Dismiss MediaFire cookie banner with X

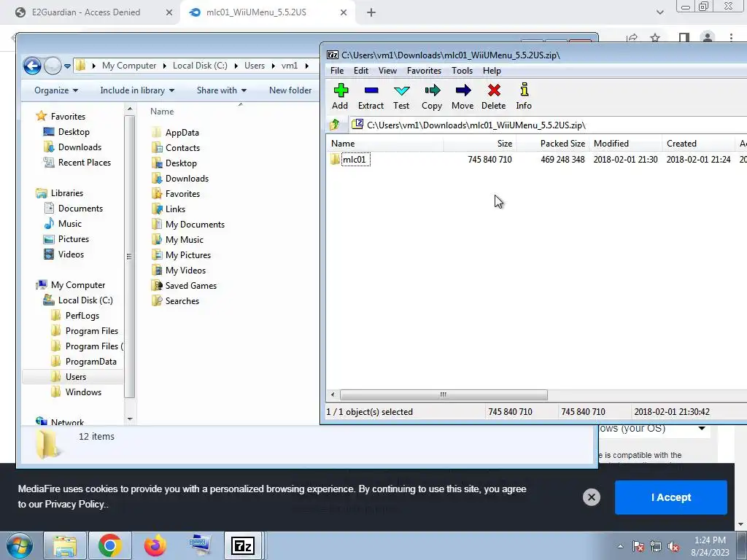coord(591,497)
